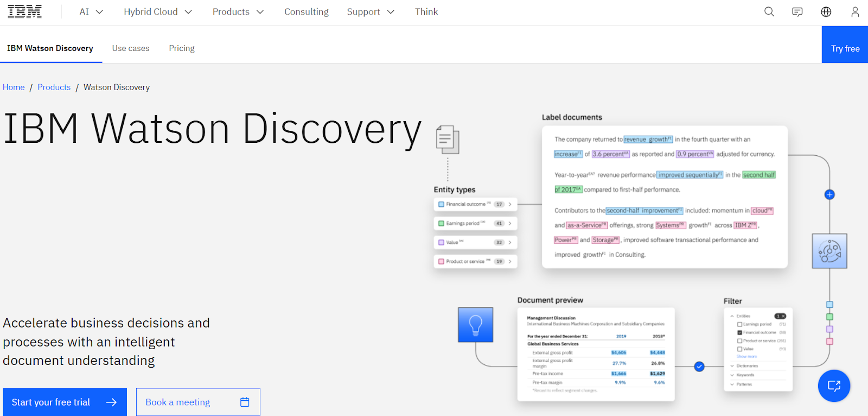868x416 pixels.
Task: Check the Value filter checkbox
Action: point(739,349)
